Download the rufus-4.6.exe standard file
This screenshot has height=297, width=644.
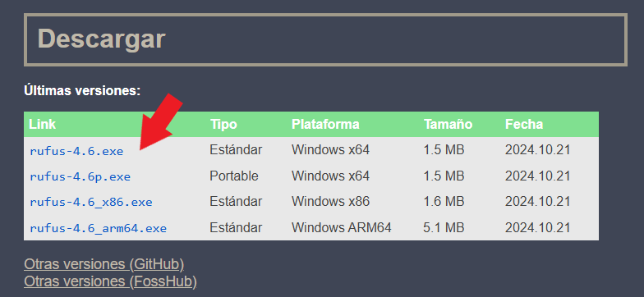[76, 151]
